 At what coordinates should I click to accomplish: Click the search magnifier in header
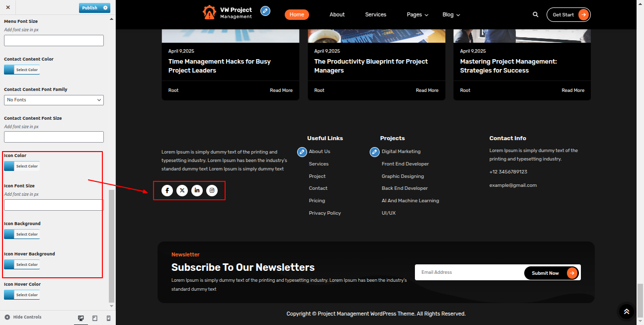(x=535, y=15)
